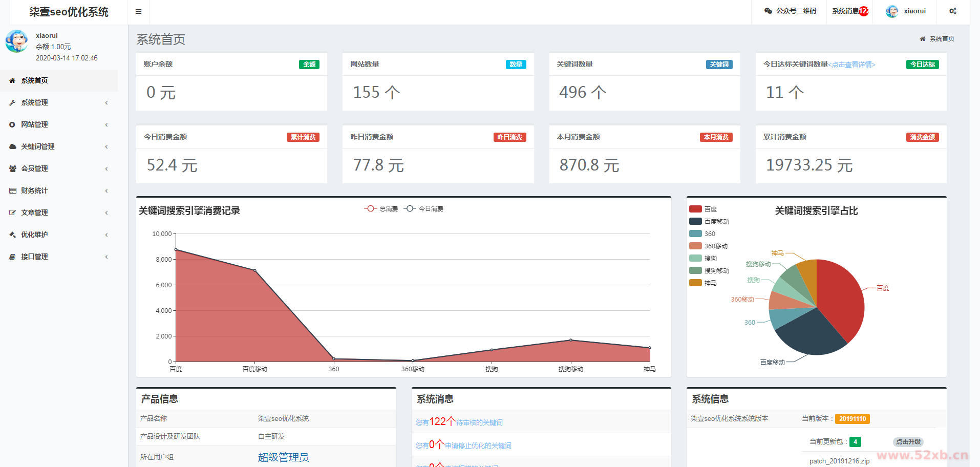Click the xiaorui user avatar
The width and height of the screenshot is (980, 467).
[892, 11]
